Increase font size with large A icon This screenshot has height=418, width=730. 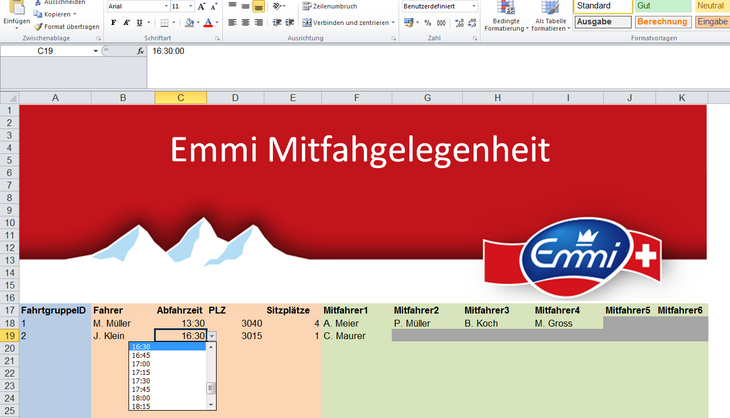201,7
